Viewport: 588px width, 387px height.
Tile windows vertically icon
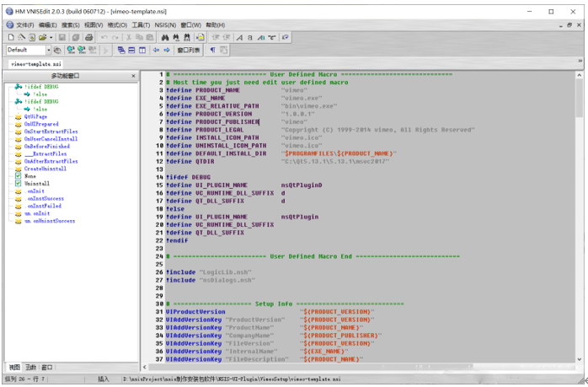tap(142, 50)
